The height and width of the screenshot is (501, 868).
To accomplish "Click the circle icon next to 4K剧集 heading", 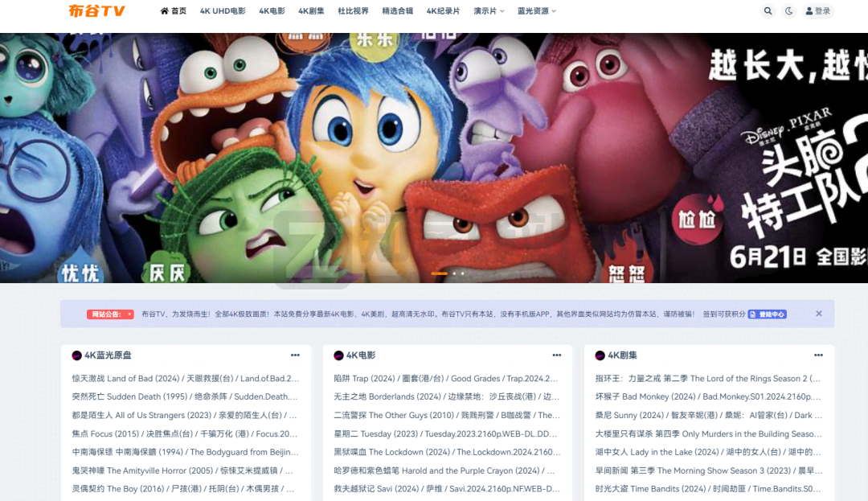I will tap(599, 354).
